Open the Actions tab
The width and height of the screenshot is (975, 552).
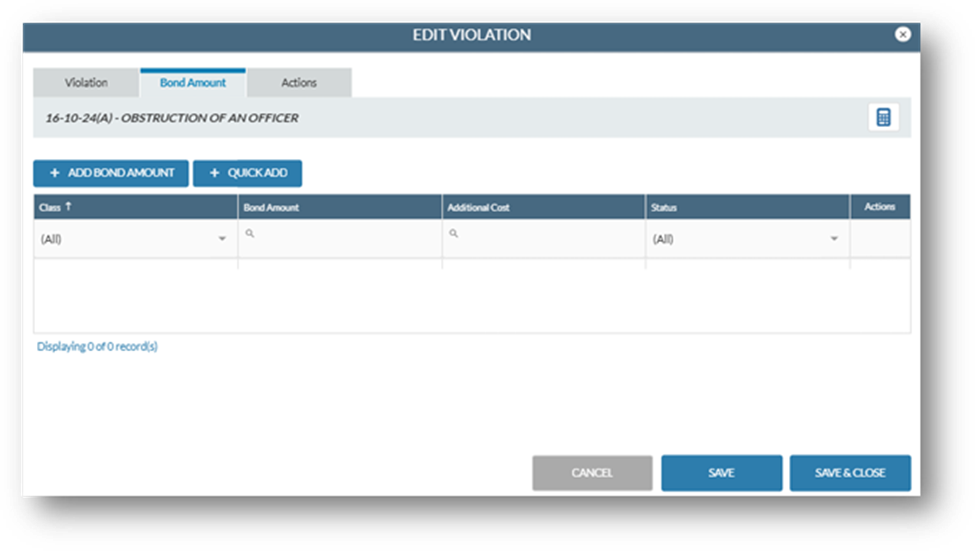click(x=299, y=83)
